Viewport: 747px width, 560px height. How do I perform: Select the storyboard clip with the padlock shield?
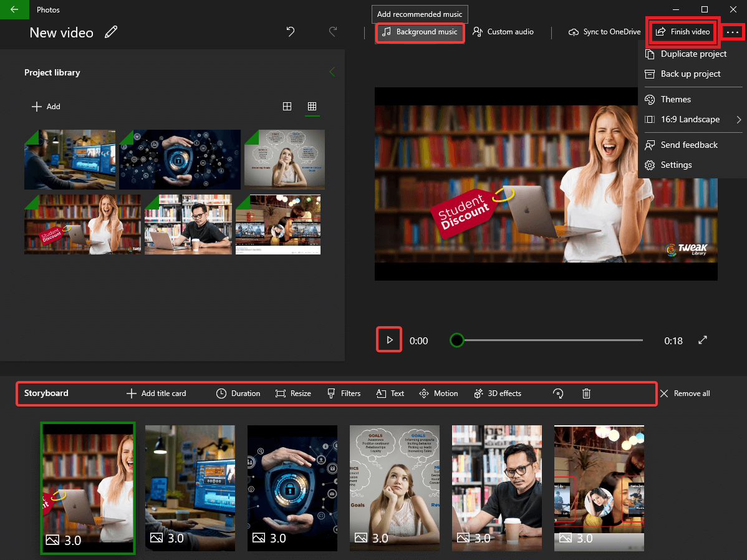pyautogui.click(x=292, y=488)
